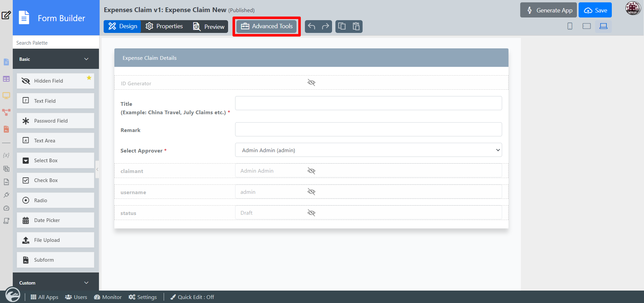Image resolution: width=644 pixels, height=303 pixels.
Task: Select the Subform palette element
Action: coord(56,260)
